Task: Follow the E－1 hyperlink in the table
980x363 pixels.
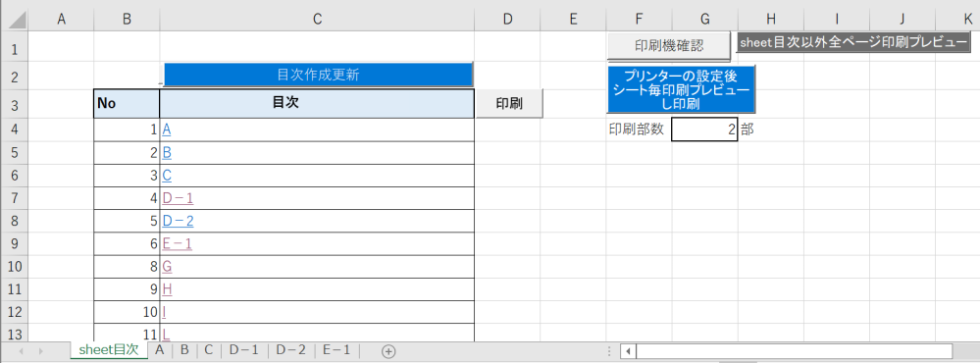Action: pyautogui.click(x=177, y=244)
